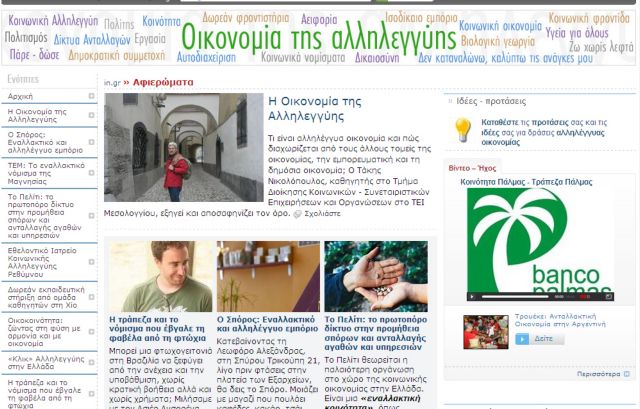Click the icon on «Κλικ» Αλληλεγγύης row

pos(91,362)
